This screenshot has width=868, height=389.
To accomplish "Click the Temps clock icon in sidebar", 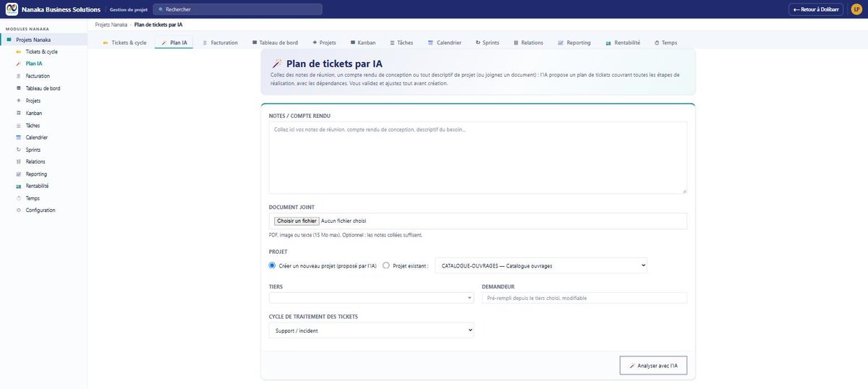I will click(19, 198).
